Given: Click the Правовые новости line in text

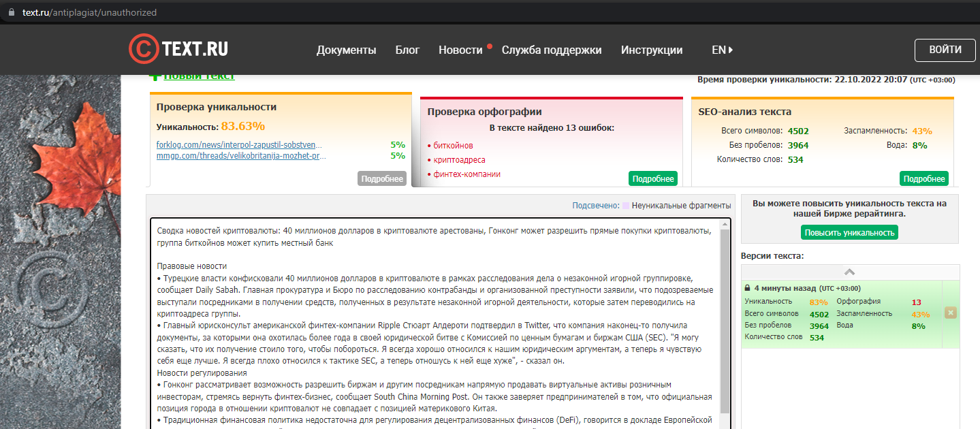Looking at the screenshot, I should tap(192, 266).
